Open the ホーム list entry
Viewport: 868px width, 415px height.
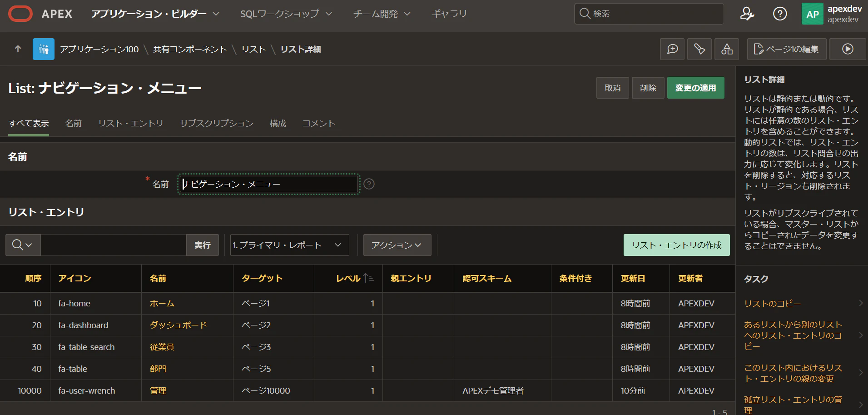click(x=162, y=303)
